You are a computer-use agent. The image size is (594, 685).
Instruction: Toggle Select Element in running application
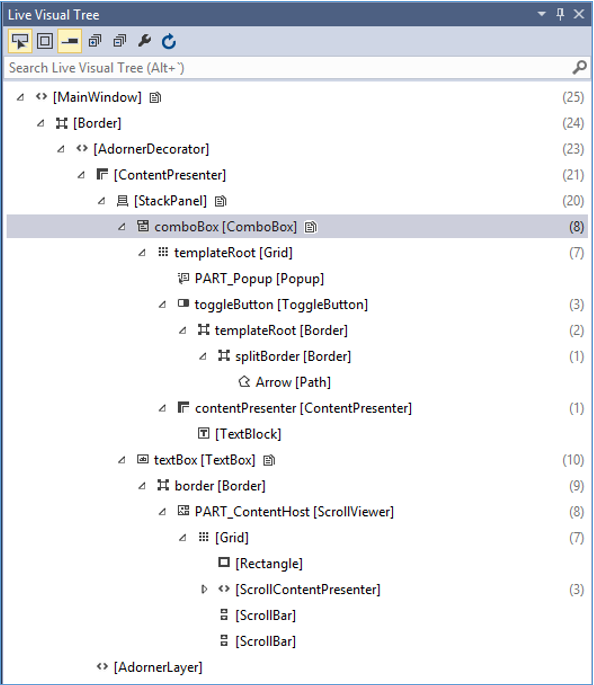20,42
